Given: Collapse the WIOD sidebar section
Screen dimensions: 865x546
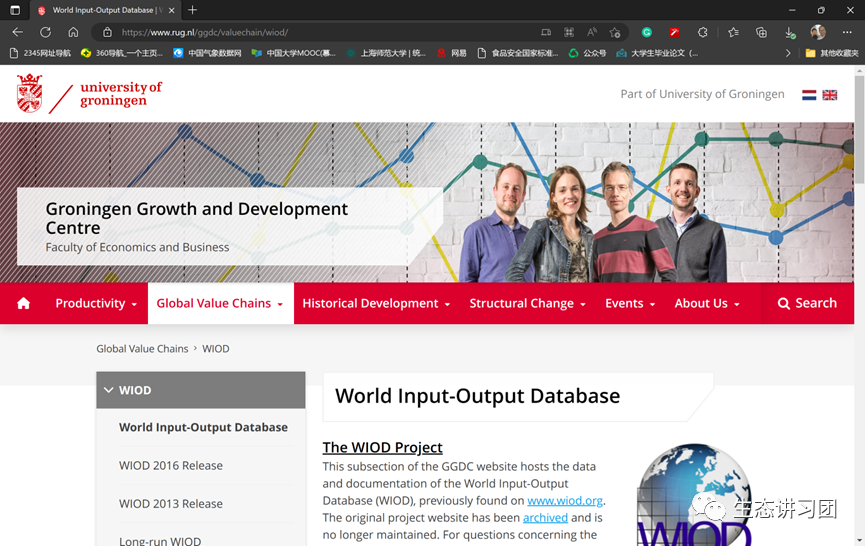Looking at the screenshot, I should click(x=201, y=390).
